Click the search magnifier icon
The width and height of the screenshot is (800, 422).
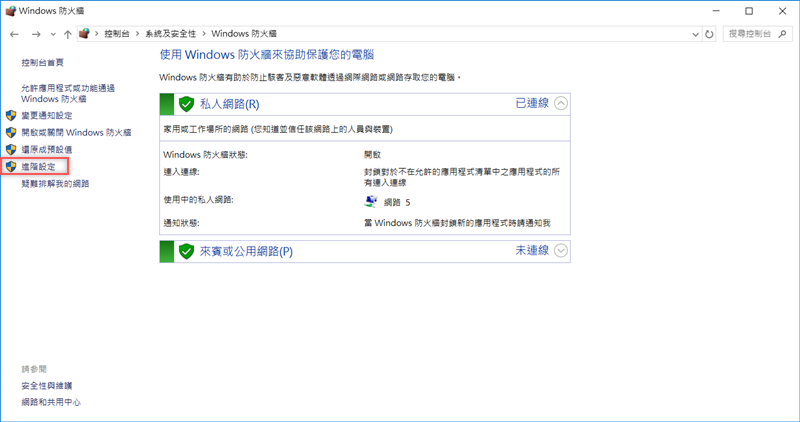[x=783, y=34]
